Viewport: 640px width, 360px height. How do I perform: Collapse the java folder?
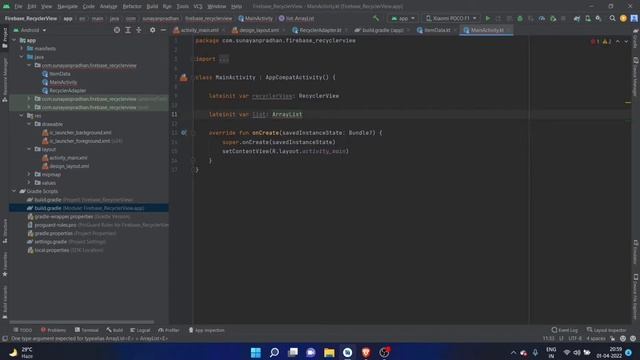tap(22, 57)
